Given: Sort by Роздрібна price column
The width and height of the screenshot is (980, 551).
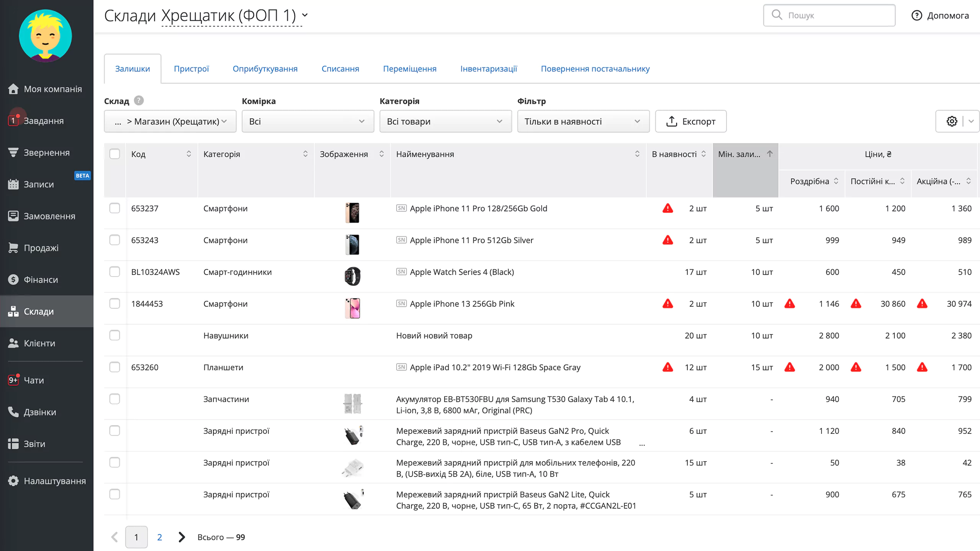Looking at the screenshot, I should [836, 181].
